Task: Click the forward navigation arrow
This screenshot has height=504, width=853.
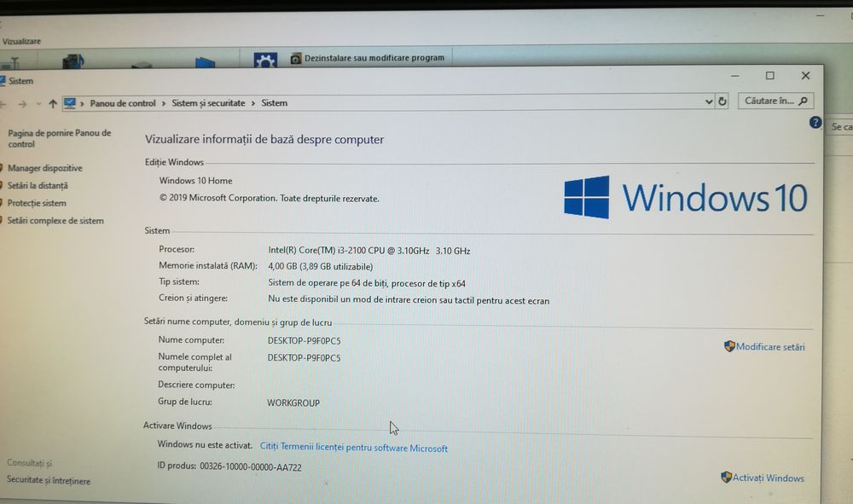Action: coord(22,104)
